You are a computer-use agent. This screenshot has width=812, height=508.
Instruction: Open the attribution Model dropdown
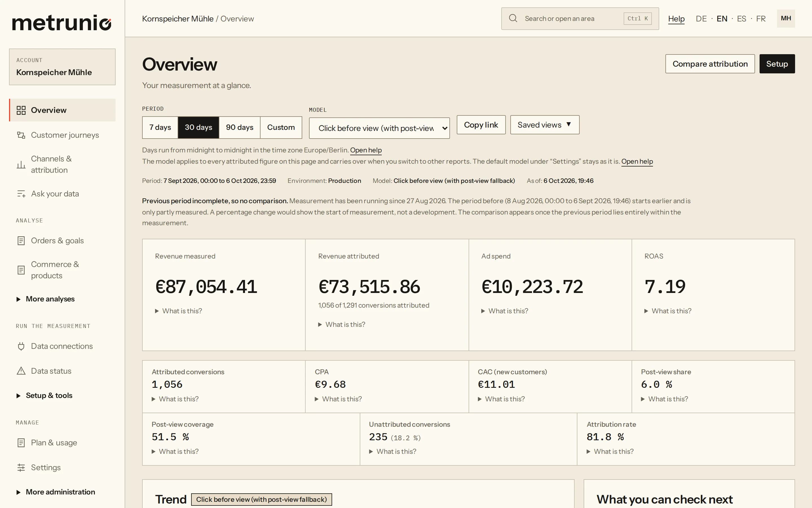[379, 128]
